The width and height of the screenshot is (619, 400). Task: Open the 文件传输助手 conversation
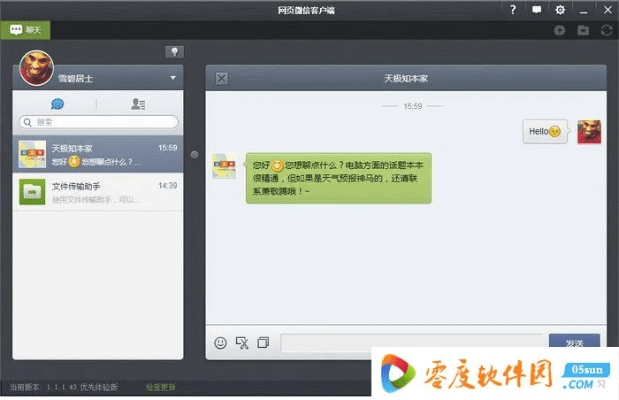tap(98, 192)
